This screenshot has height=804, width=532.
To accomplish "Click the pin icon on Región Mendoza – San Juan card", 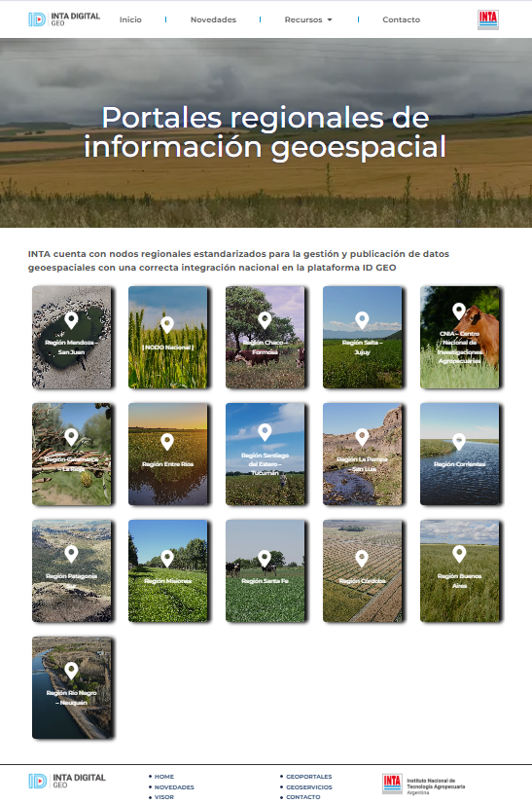I will coord(71,320).
